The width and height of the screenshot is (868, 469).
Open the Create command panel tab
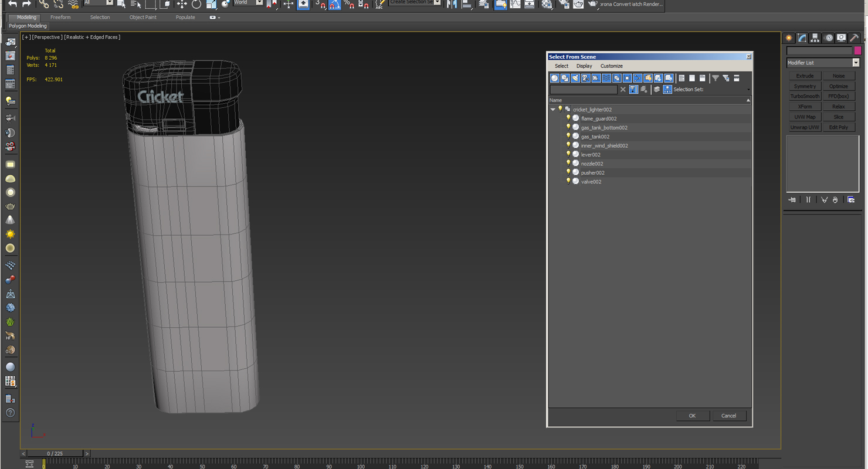pos(789,38)
